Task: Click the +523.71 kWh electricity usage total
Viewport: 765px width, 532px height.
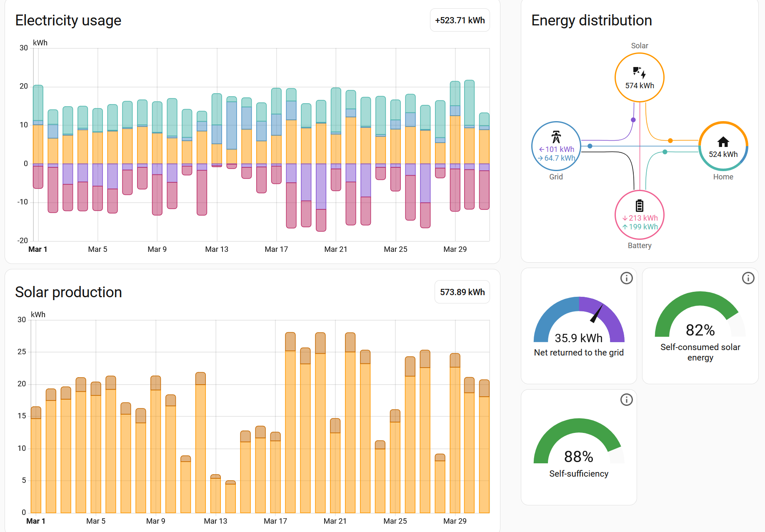Action: 460,20
